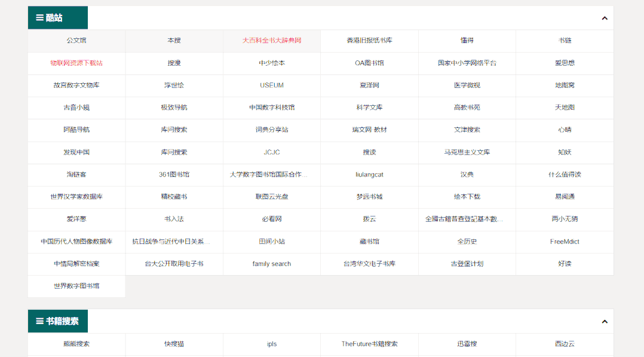
Task: Open the 本搜 link
Action: pos(174,40)
